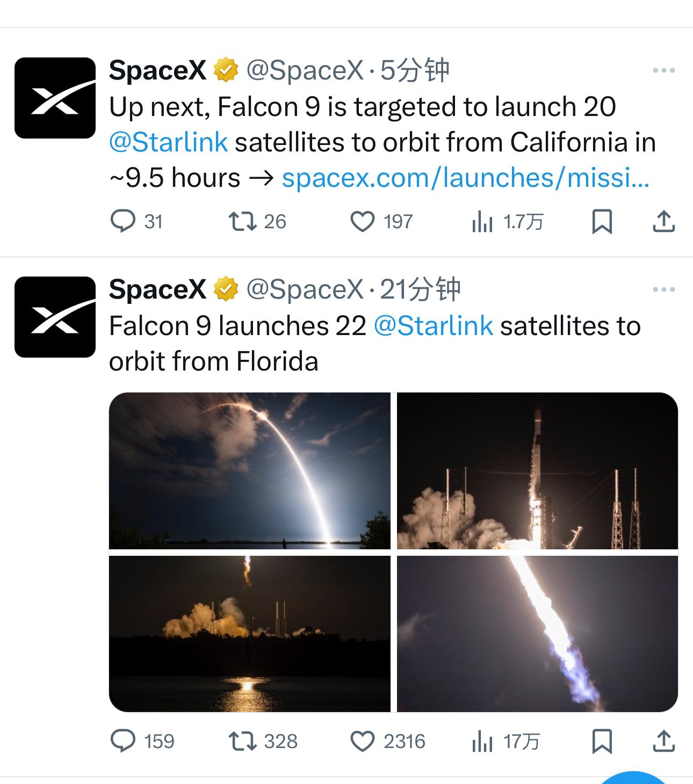Image resolution: width=693 pixels, height=784 pixels.
Task: Reply to the California Starlink launch tweet
Action: click(x=123, y=221)
